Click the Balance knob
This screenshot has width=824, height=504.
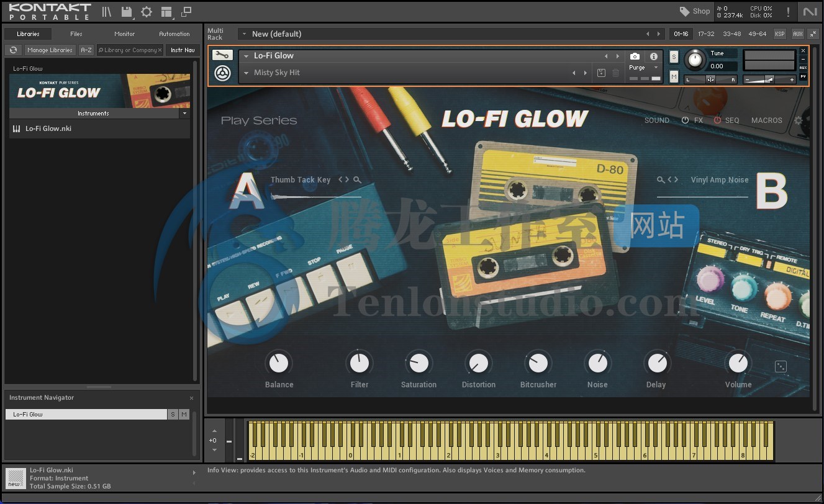point(279,362)
